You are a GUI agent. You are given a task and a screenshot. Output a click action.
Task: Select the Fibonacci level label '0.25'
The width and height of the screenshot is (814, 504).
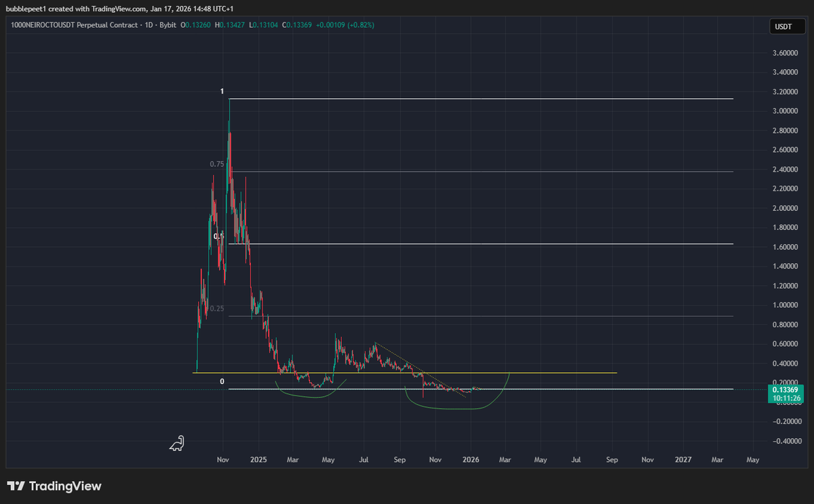[x=216, y=309]
